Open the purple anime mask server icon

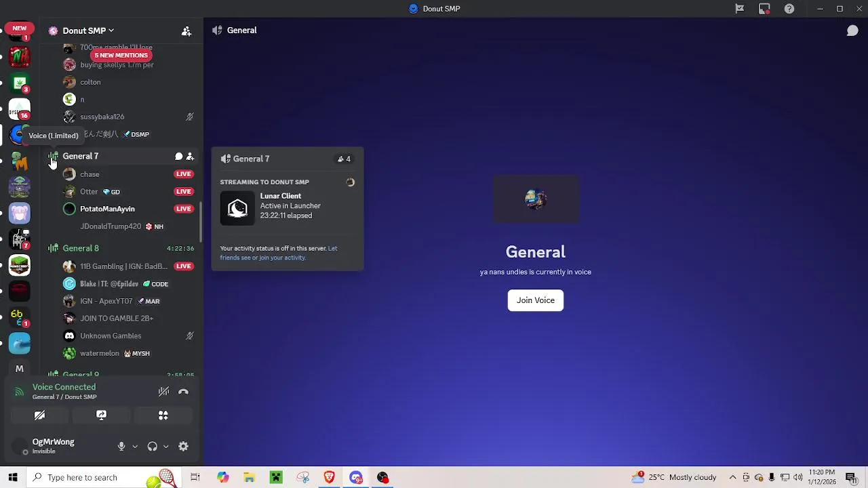20,213
